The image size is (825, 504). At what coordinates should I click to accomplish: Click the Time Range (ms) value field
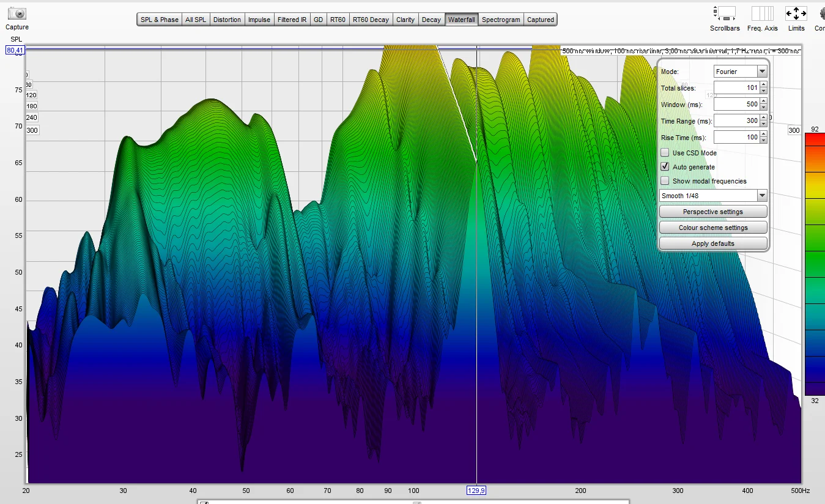[736, 121]
